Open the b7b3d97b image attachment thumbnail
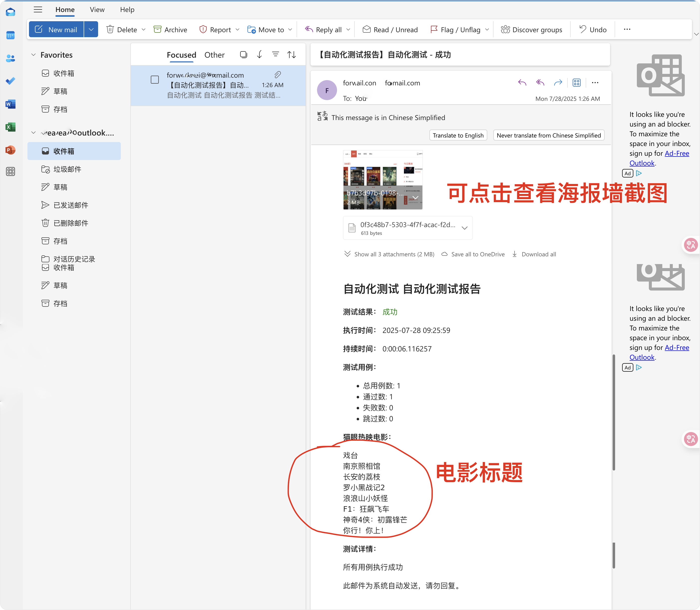 (383, 180)
